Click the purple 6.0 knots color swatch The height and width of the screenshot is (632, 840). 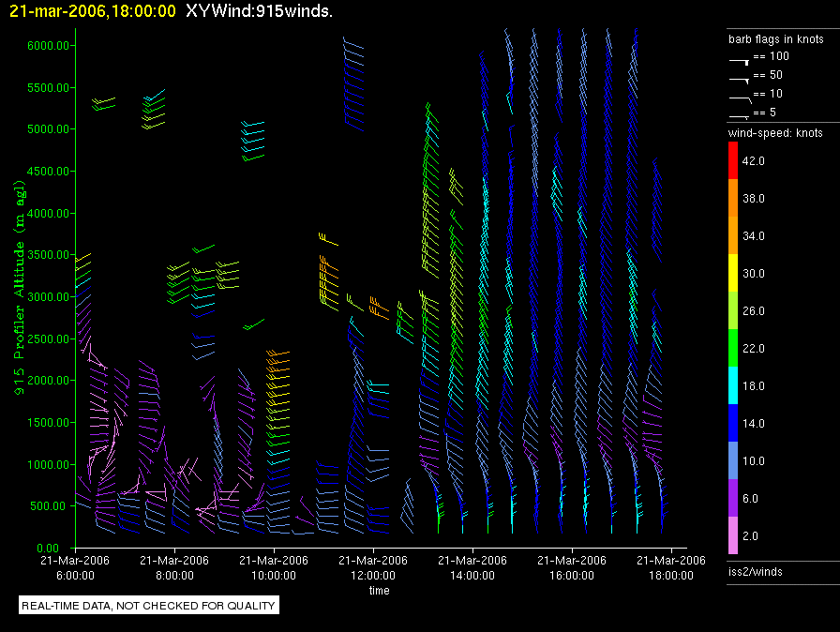tap(733, 498)
